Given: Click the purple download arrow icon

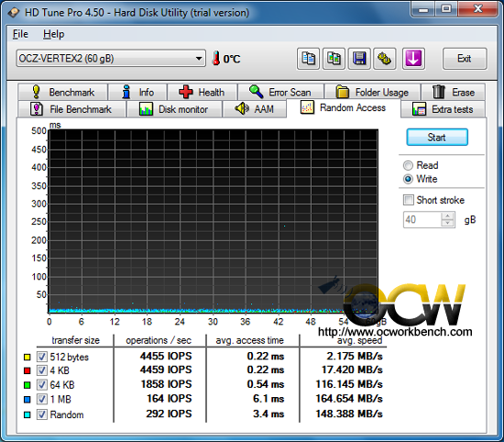Looking at the screenshot, I should (413, 59).
